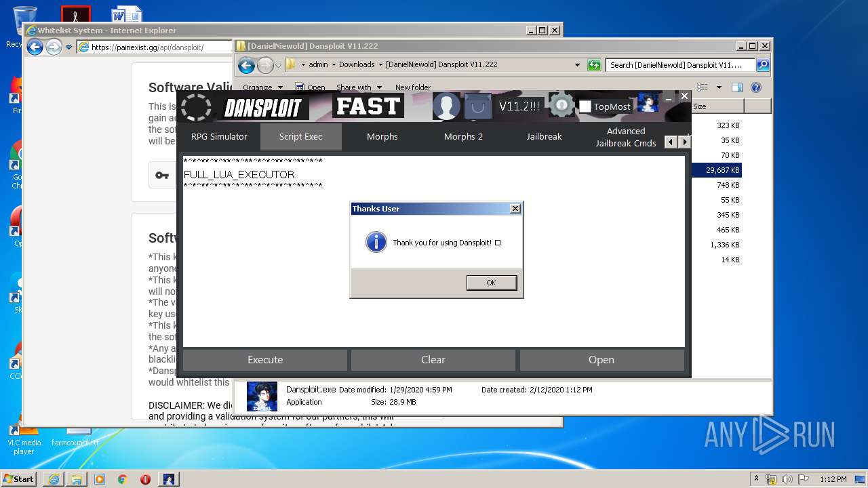Click the taskbar clock
Image resolution: width=868 pixels, height=488 pixels.
pos(833,479)
